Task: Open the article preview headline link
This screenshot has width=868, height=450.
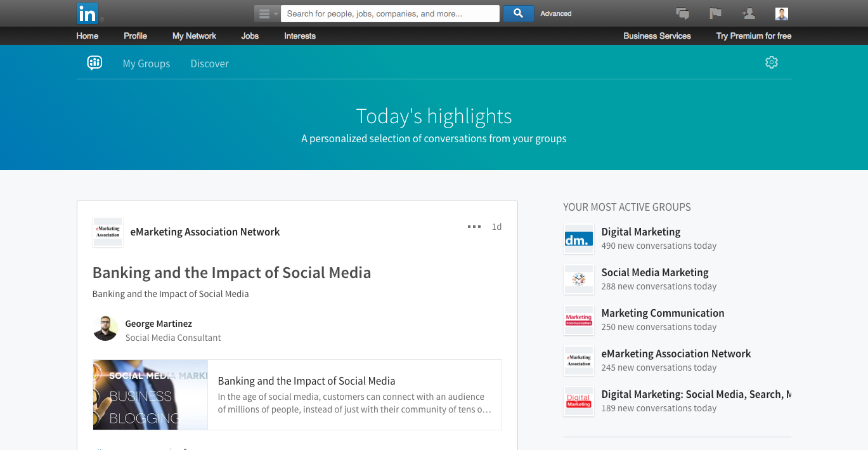Action: (x=306, y=381)
